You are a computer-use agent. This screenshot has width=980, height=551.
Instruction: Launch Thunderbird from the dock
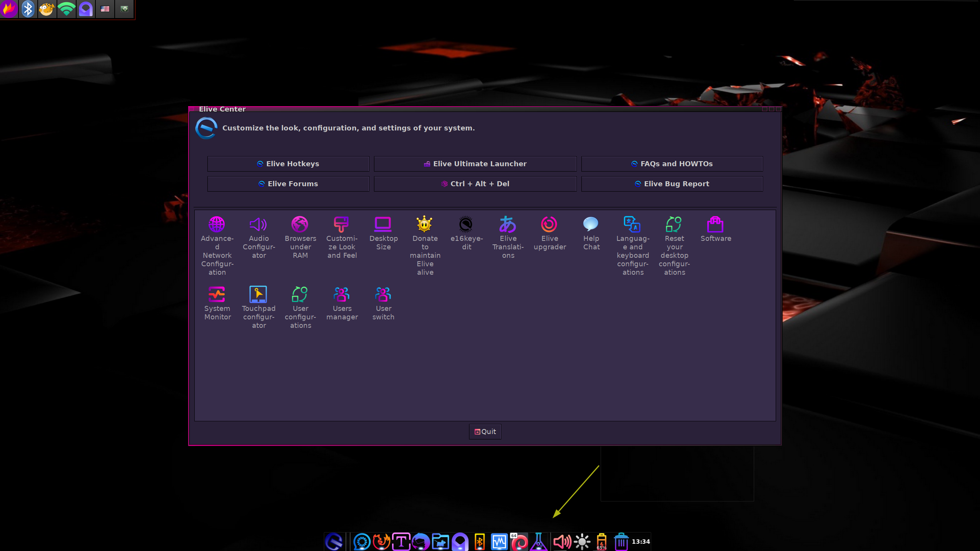tap(421, 541)
